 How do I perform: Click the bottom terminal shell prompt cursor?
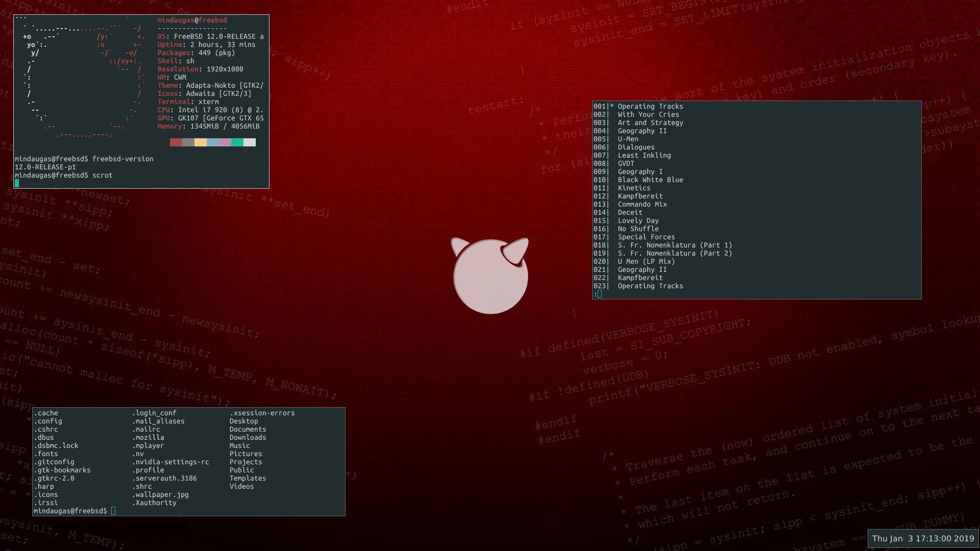coord(113,511)
